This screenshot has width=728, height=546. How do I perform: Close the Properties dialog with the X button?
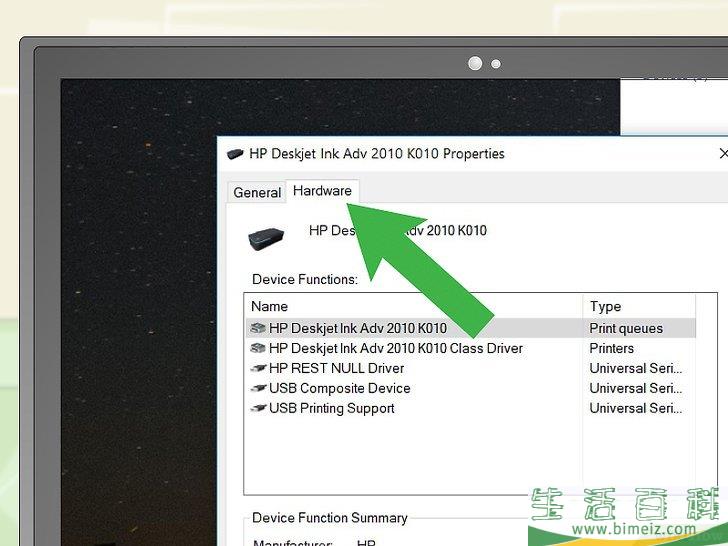[723, 153]
